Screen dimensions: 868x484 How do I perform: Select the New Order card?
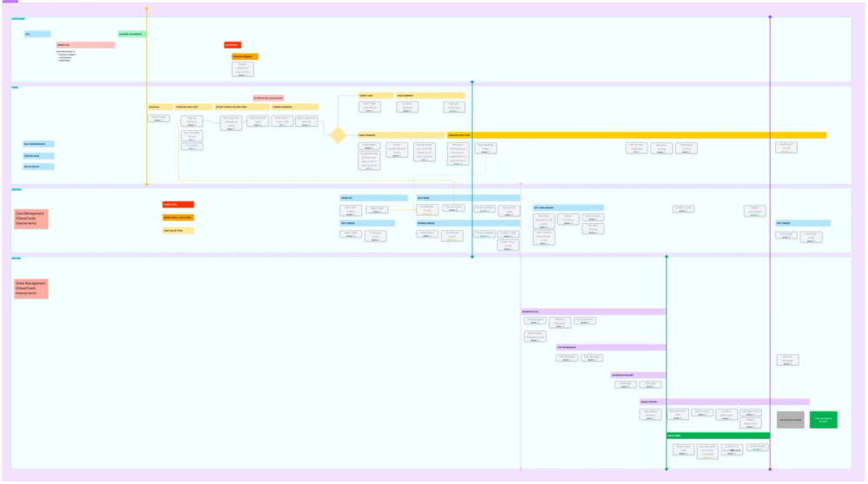(x=377, y=209)
